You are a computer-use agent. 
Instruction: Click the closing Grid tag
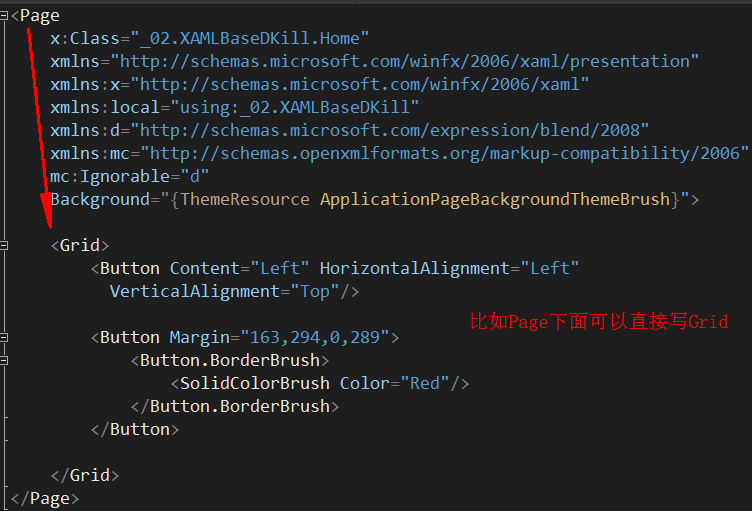pyautogui.click(x=85, y=475)
